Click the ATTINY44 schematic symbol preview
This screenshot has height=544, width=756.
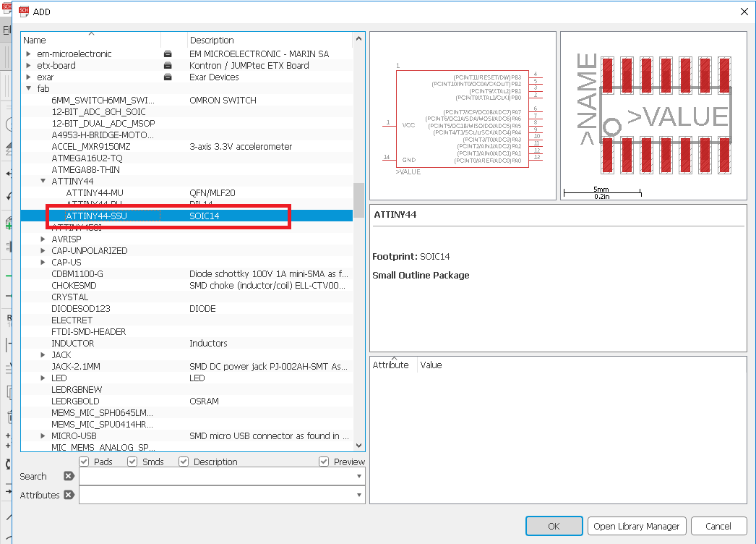click(463, 116)
